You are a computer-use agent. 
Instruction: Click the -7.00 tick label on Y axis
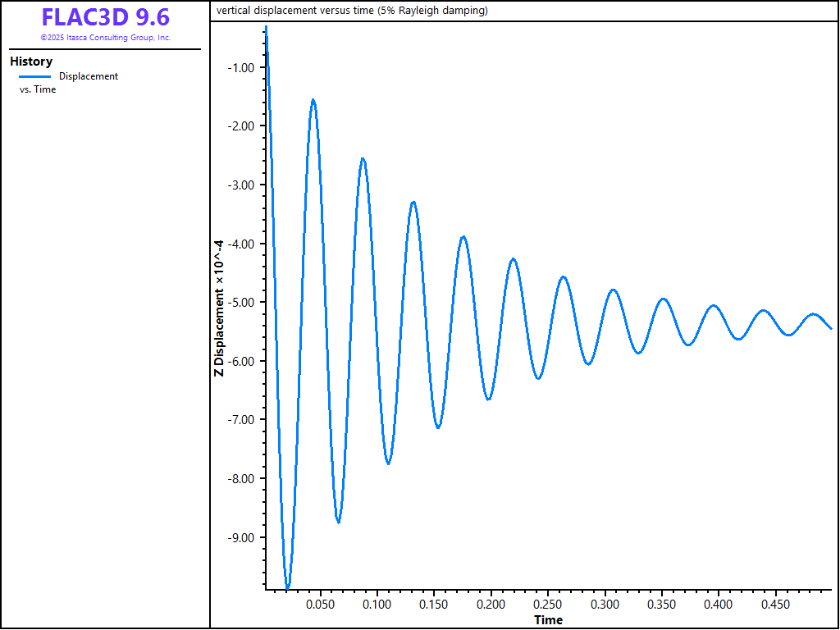coord(244,420)
